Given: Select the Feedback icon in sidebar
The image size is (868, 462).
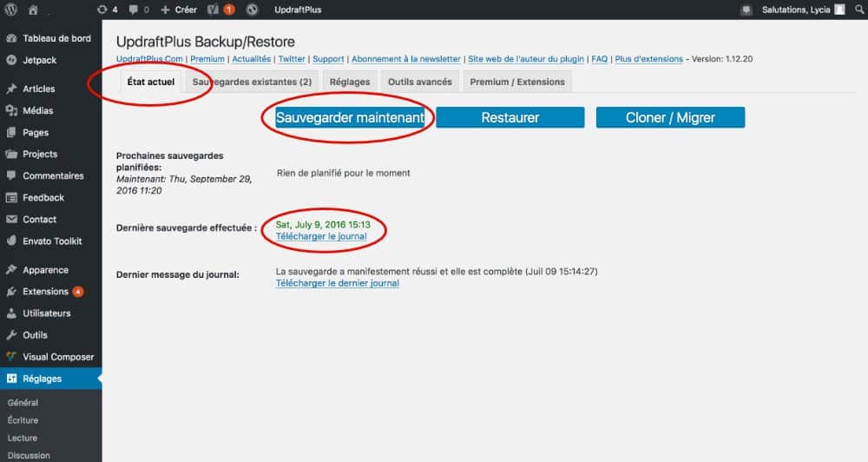Looking at the screenshot, I should [11, 198].
